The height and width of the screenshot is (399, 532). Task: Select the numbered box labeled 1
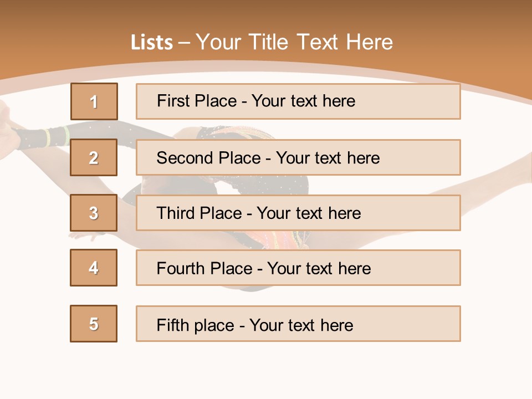click(94, 101)
